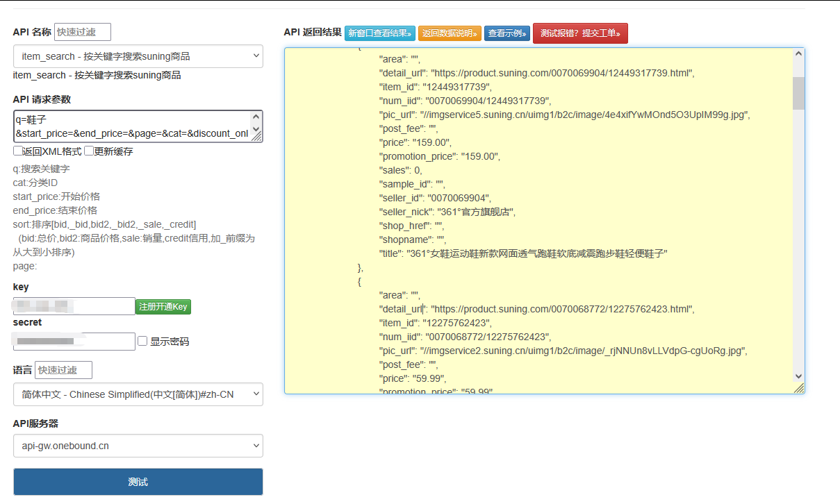Click the end_price:结束价格 description text

coord(55,210)
